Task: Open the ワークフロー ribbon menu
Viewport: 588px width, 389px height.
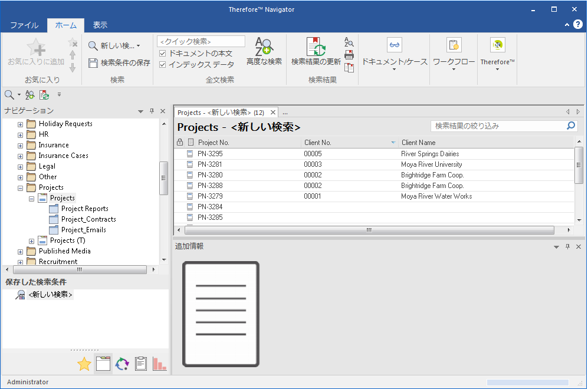Action: 454,54
